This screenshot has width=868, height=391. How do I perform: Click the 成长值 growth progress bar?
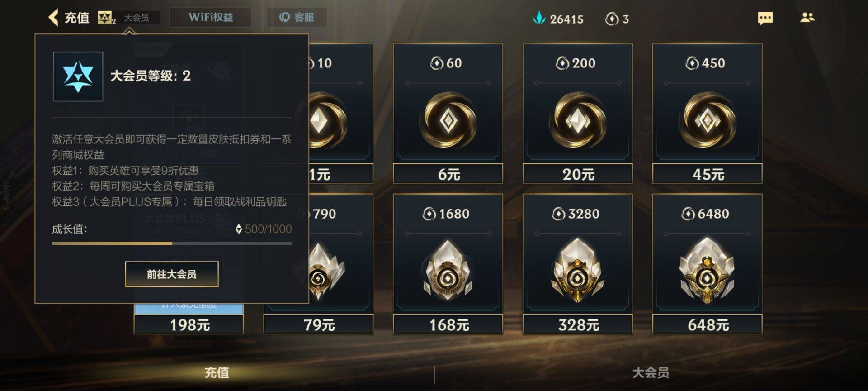172,243
